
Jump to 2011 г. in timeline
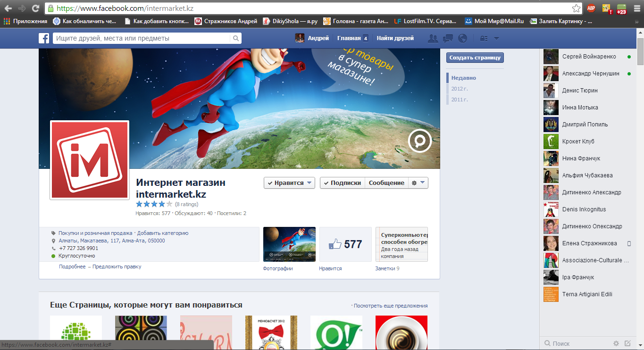(x=460, y=100)
